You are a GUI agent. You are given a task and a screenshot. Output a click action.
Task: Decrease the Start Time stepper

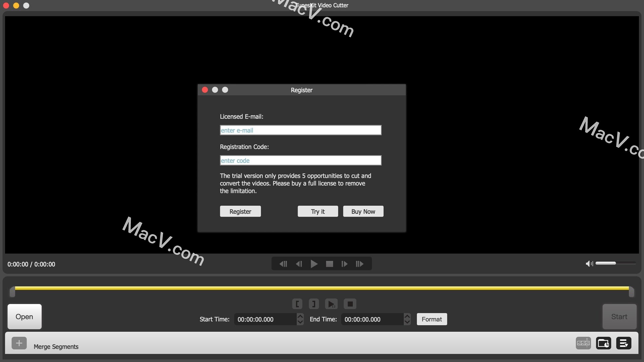click(x=300, y=322)
